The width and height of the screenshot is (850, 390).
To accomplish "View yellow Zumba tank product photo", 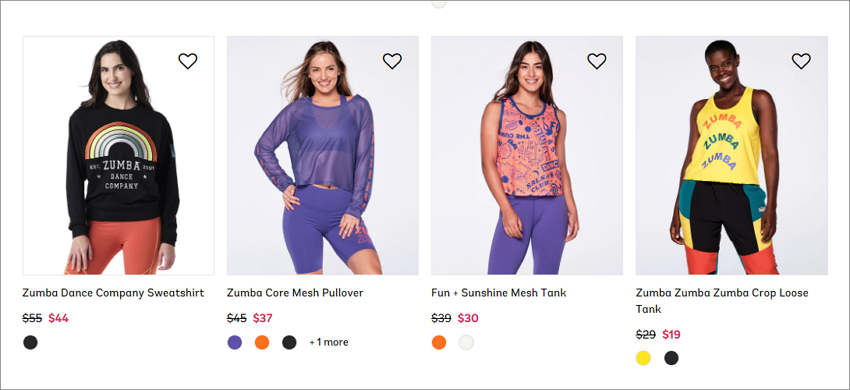I will [732, 156].
